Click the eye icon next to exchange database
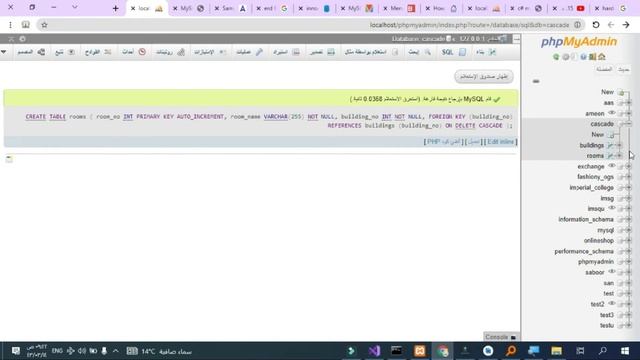This screenshot has width=640, height=360. 611,166
